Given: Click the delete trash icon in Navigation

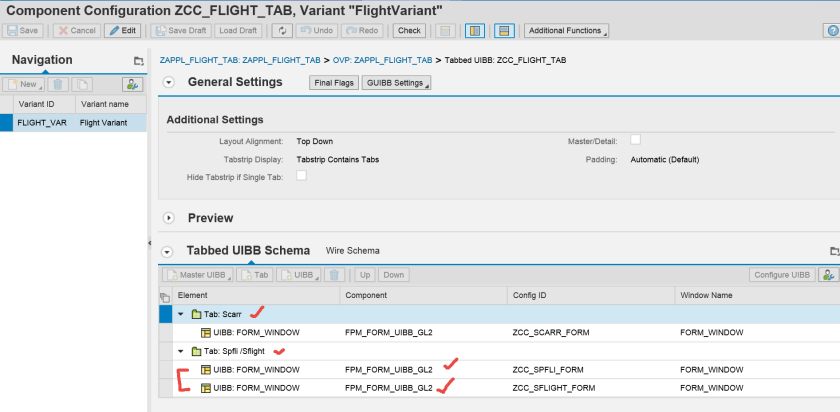Looking at the screenshot, I should 58,84.
